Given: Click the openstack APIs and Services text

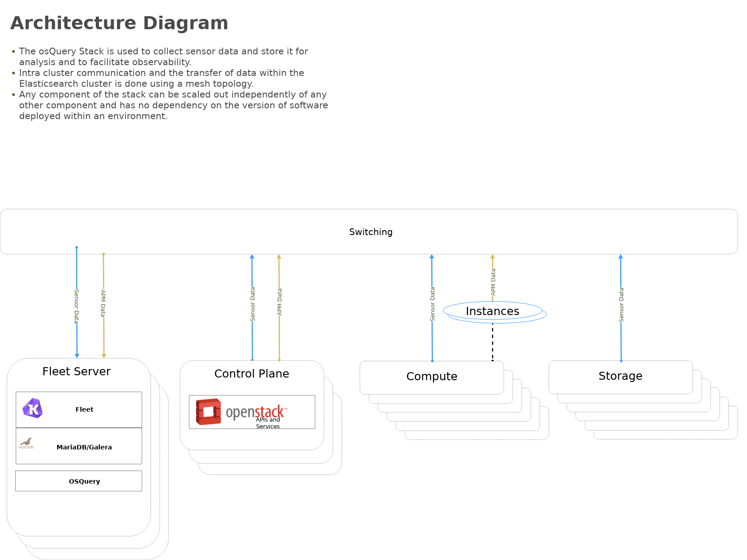Looking at the screenshot, I should [x=268, y=423].
